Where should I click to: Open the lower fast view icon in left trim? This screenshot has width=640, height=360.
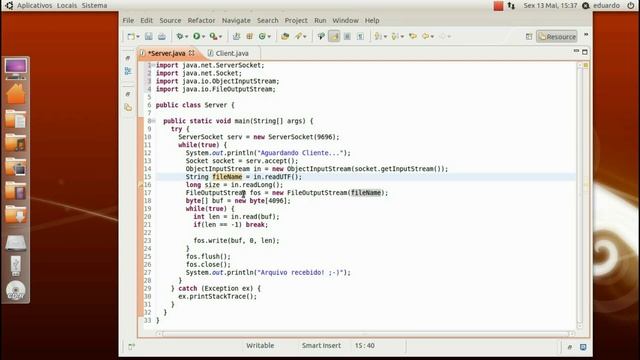point(128,107)
